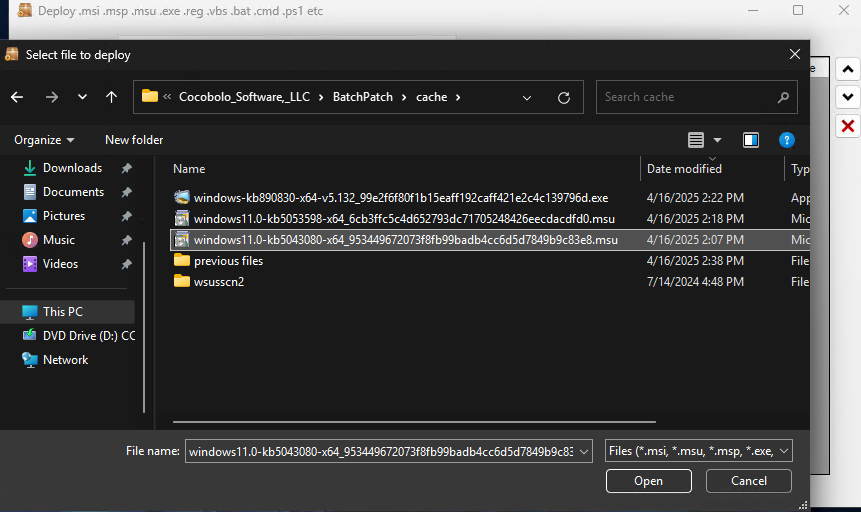Click the 7/14/2024 4:48 PM date cell
This screenshot has height=512, width=861.
point(695,282)
